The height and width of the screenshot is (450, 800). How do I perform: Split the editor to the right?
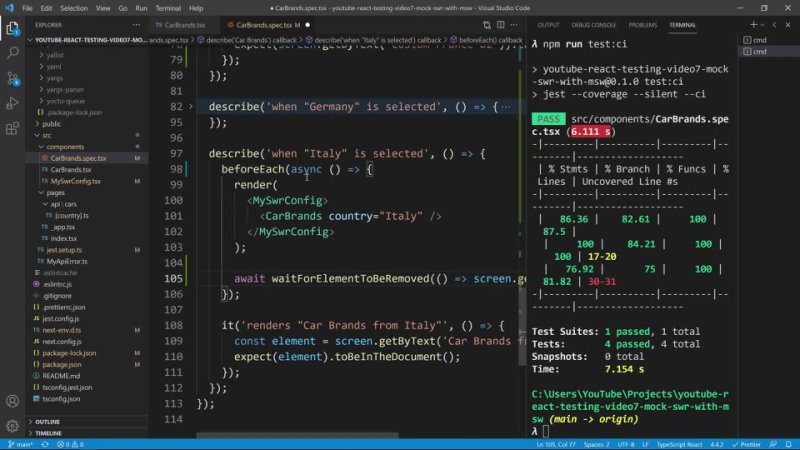pos(501,24)
